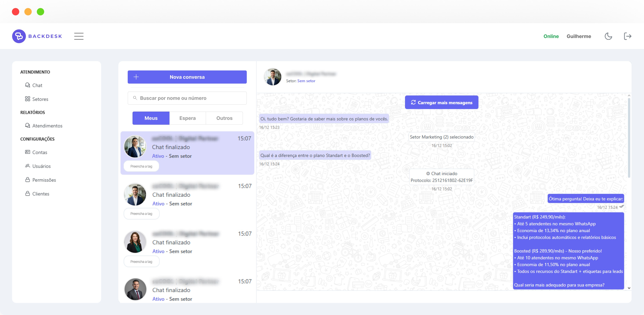The image size is (644, 315).
Task: Click the Backdesk logo icon
Action: coord(19,36)
